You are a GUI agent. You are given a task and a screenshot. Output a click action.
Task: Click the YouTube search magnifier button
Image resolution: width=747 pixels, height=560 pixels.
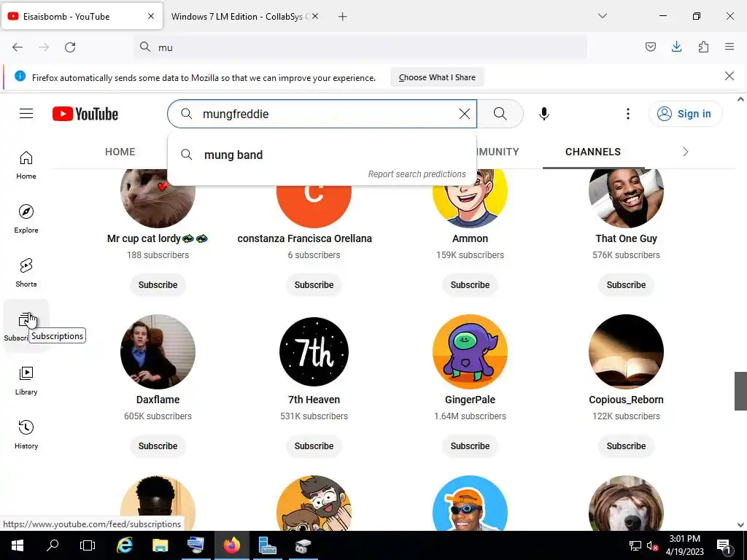click(500, 114)
